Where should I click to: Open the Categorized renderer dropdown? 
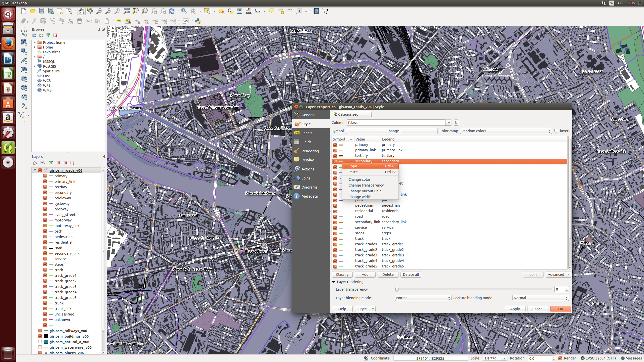tap(352, 114)
